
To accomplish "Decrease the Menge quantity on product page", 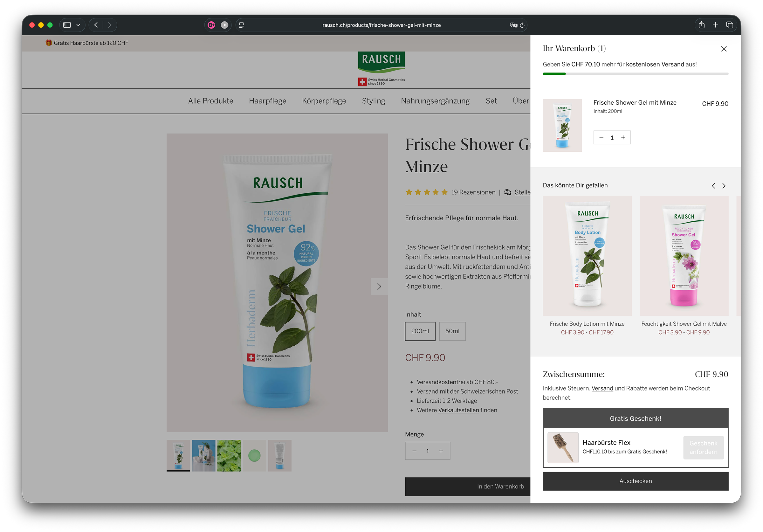I will pos(414,451).
